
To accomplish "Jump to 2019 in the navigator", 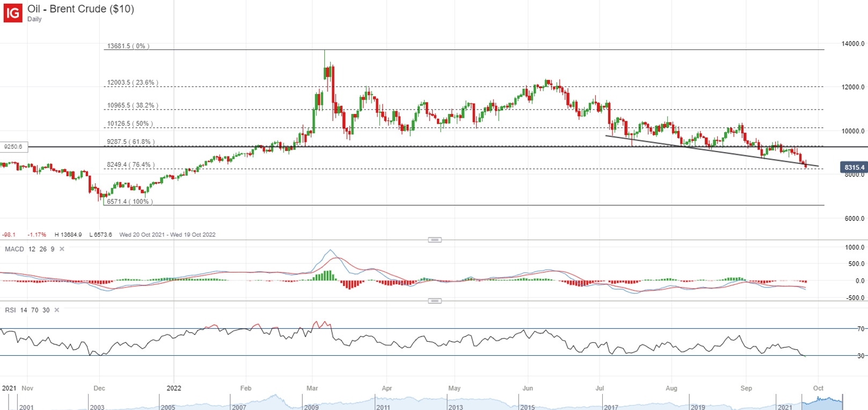I will tap(697, 407).
